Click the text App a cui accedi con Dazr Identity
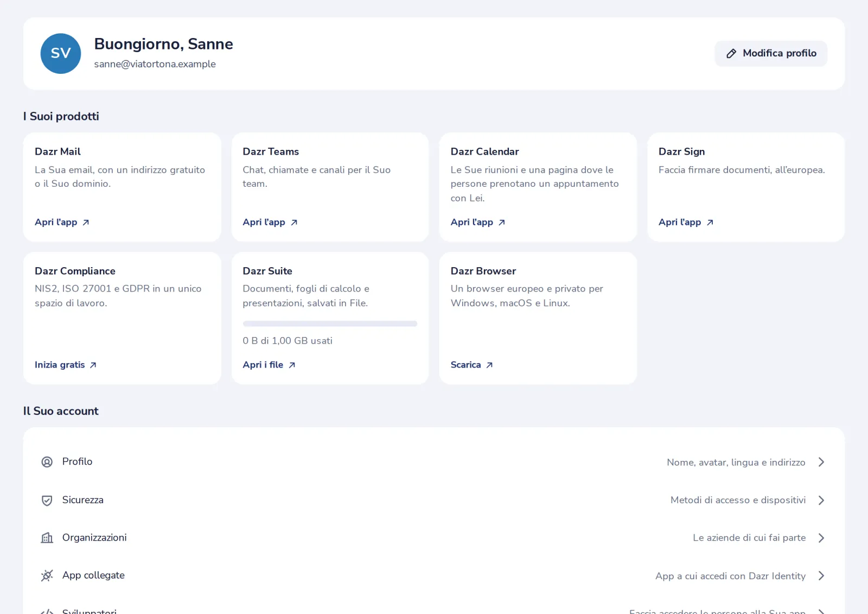 [x=730, y=576]
